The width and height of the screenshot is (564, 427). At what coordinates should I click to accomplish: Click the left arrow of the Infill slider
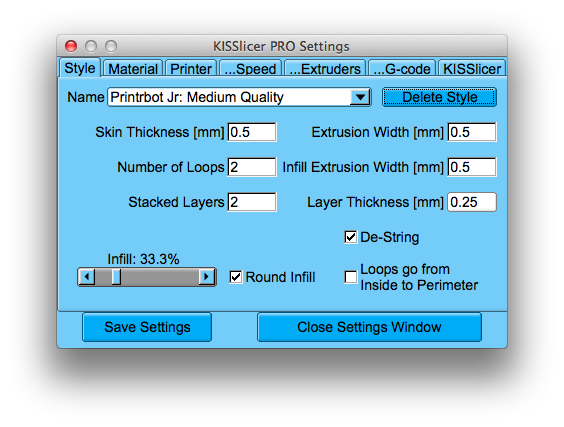point(87,277)
